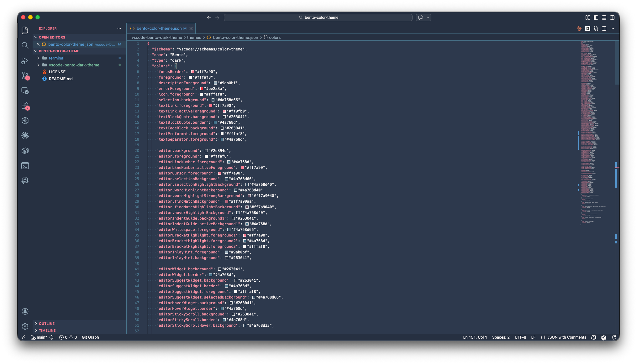
Task: Open the terminal panel icon in activity bar
Action: 25,166
